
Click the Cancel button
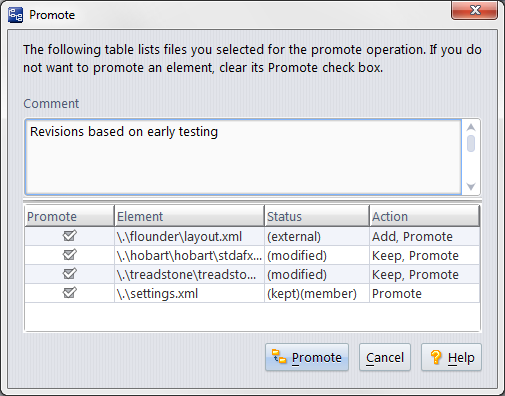pyautogui.click(x=385, y=357)
